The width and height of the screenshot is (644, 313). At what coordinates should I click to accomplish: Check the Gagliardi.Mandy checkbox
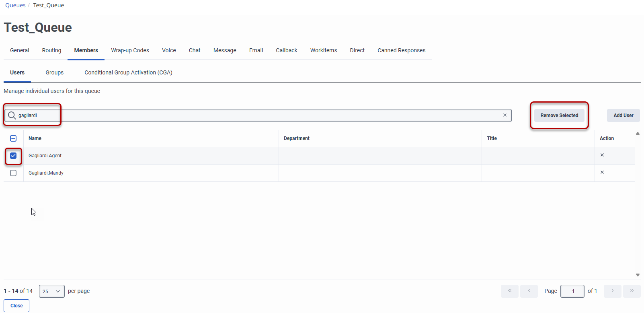(x=13, y=173)
